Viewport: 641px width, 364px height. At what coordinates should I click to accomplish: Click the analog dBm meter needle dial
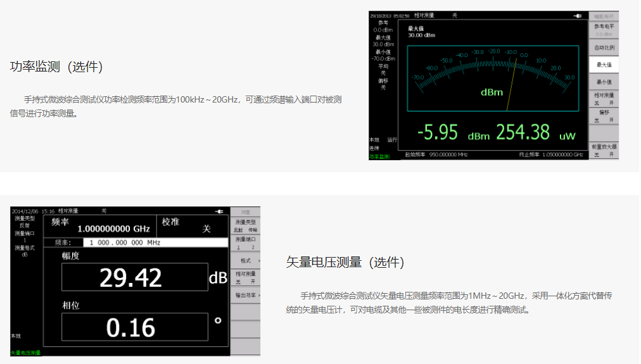pos(492,80)
